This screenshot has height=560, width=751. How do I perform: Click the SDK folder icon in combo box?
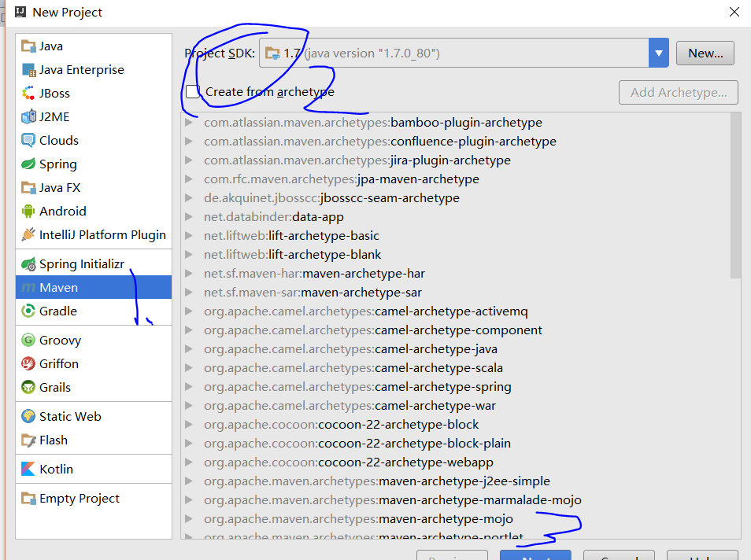point(272,53)
